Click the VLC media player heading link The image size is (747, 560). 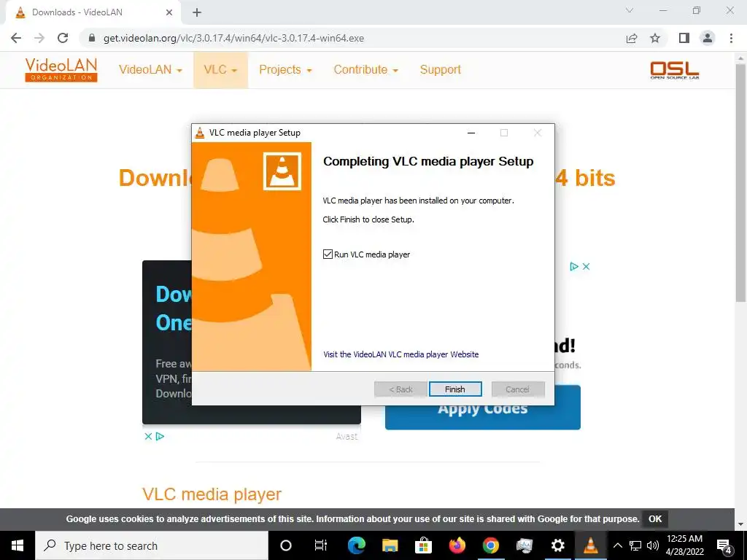point(212,494)
